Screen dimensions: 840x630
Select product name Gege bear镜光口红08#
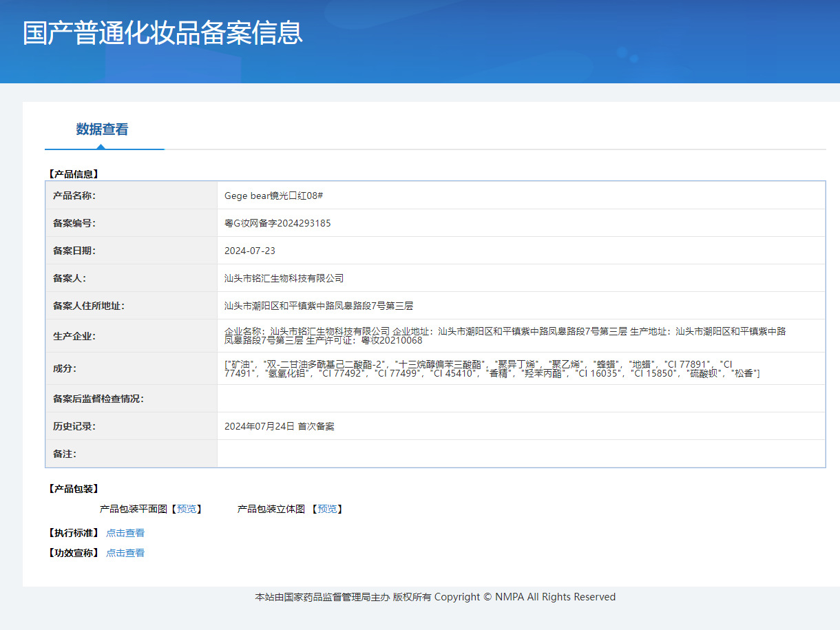274,196
